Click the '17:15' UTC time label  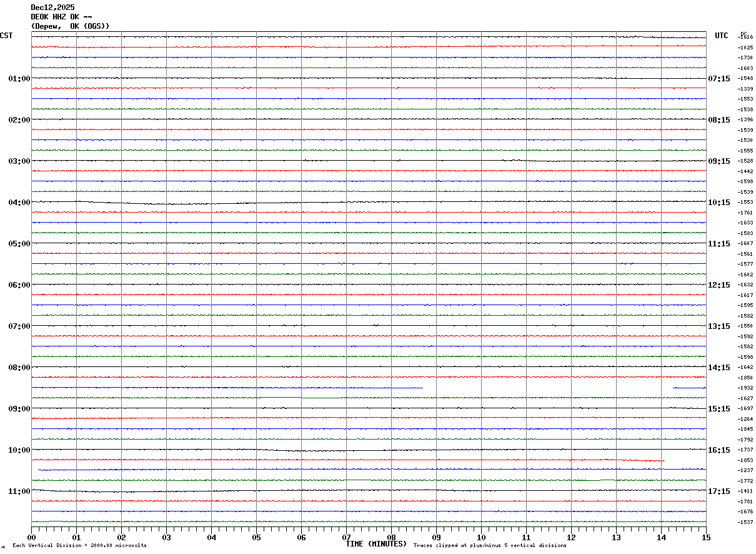tap(719, 491)
